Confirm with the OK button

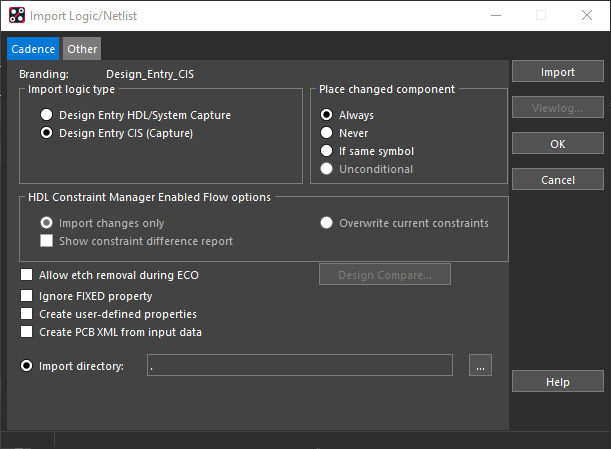(x=558, y=143)
